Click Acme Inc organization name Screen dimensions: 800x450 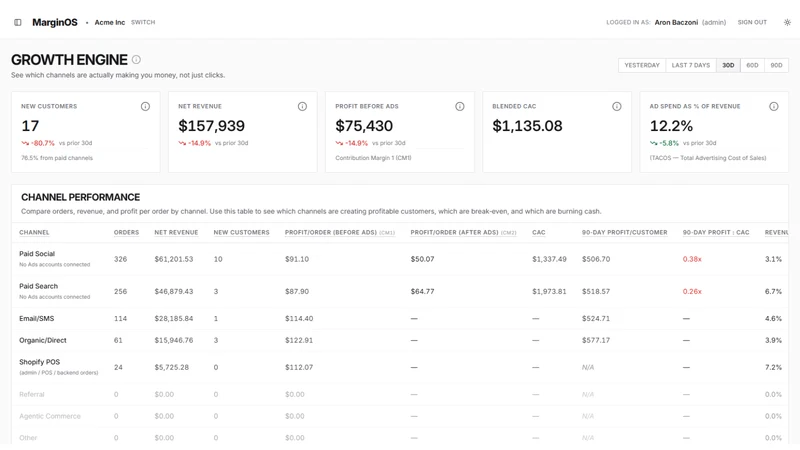coord(110,22)
